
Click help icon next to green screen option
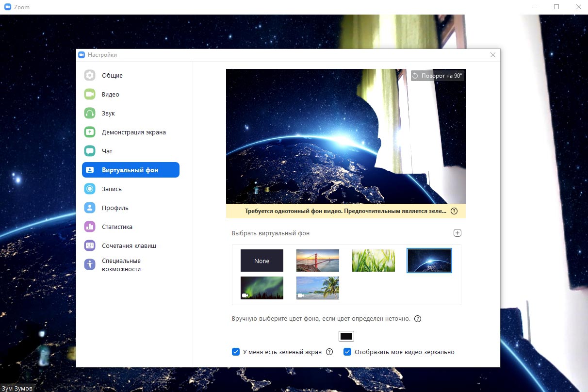click(x=329, y=352)
